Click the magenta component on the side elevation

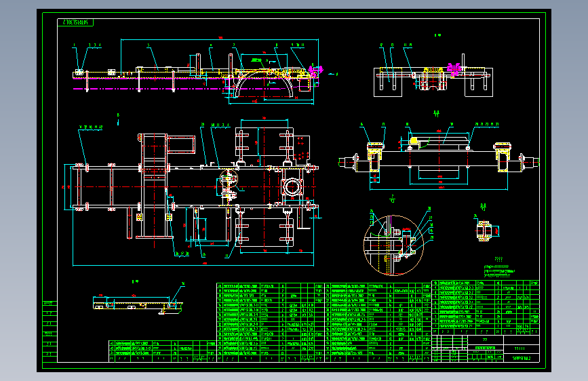tap(316, 71)
